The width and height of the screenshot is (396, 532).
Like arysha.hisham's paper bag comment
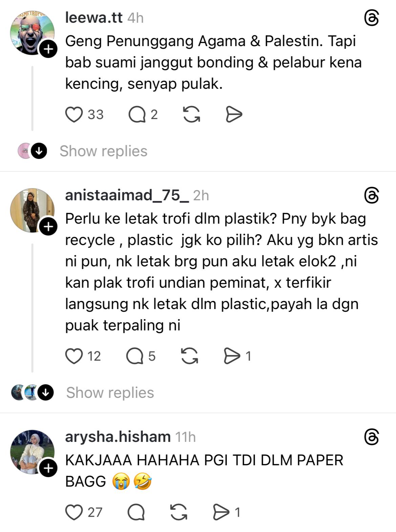click(74, 512)
